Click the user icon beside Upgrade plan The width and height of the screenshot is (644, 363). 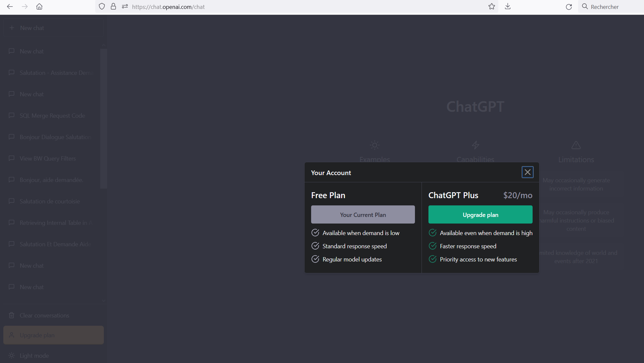[12, 335]
